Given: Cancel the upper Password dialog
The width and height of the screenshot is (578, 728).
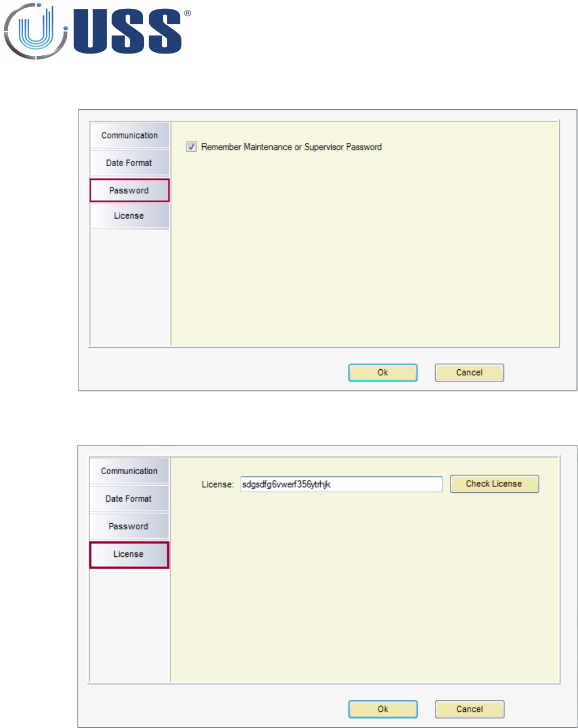Looking at the screenshot, I should pos(469,373).
